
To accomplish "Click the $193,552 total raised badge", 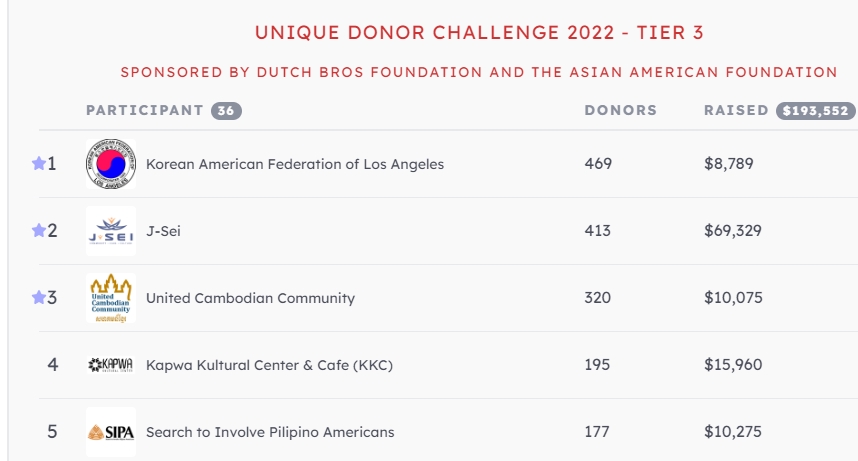I will (815, 111).
